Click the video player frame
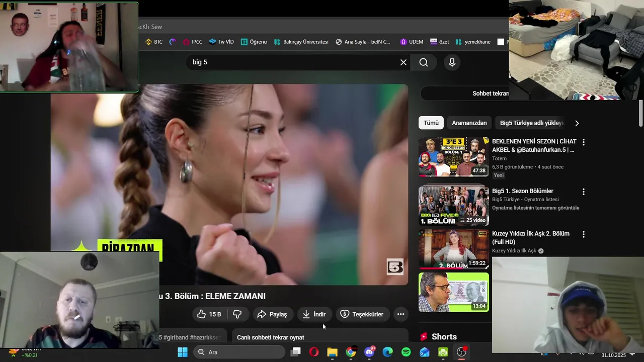644x362 pixels. 229,185
